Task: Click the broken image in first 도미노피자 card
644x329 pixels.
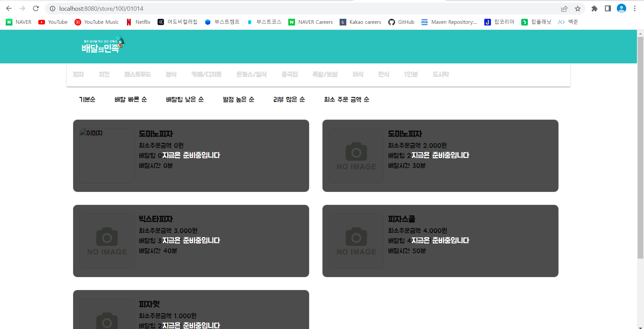Action: pyautogui.click(x=107, y=156)
